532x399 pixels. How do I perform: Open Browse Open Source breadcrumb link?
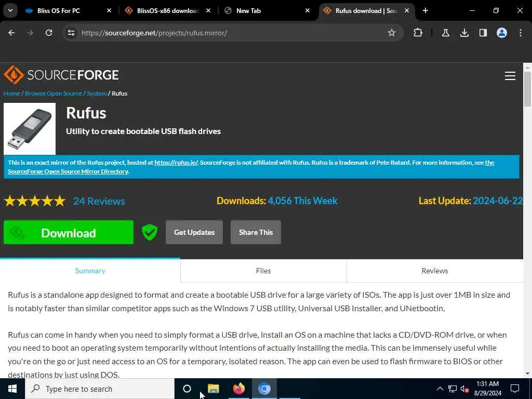click(x=54, y=94)
